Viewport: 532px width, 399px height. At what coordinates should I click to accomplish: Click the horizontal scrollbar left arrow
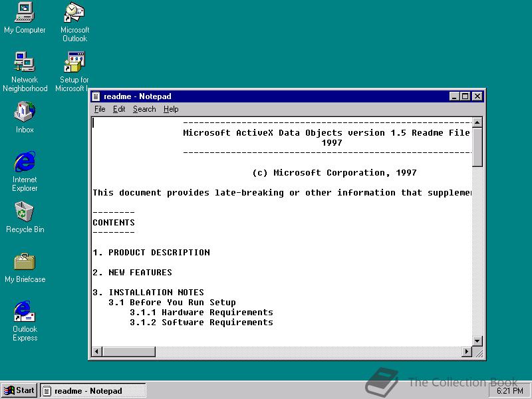pyautogui.click(x=97, y=352)
